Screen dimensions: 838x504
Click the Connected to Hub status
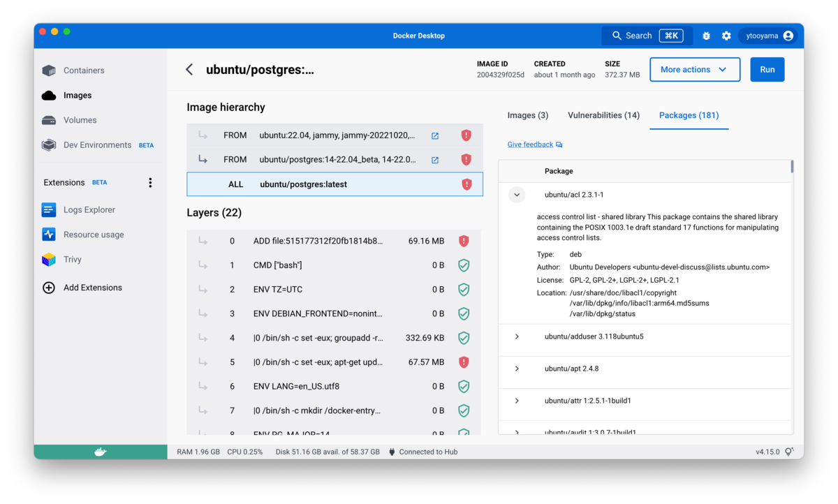[x=422, y=452]
